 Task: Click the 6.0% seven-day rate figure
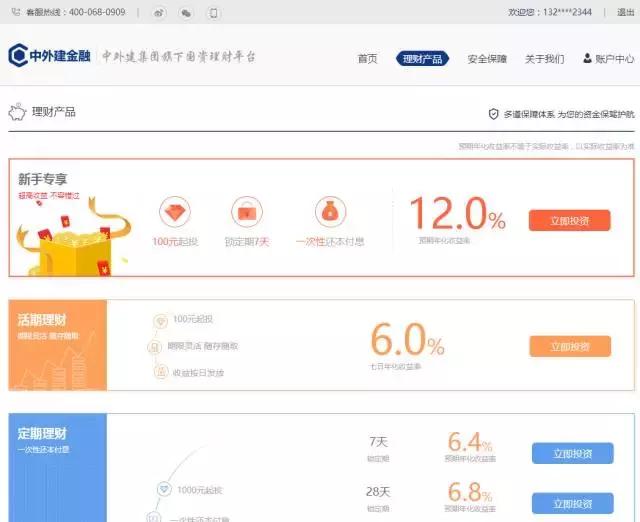(407, 340)
